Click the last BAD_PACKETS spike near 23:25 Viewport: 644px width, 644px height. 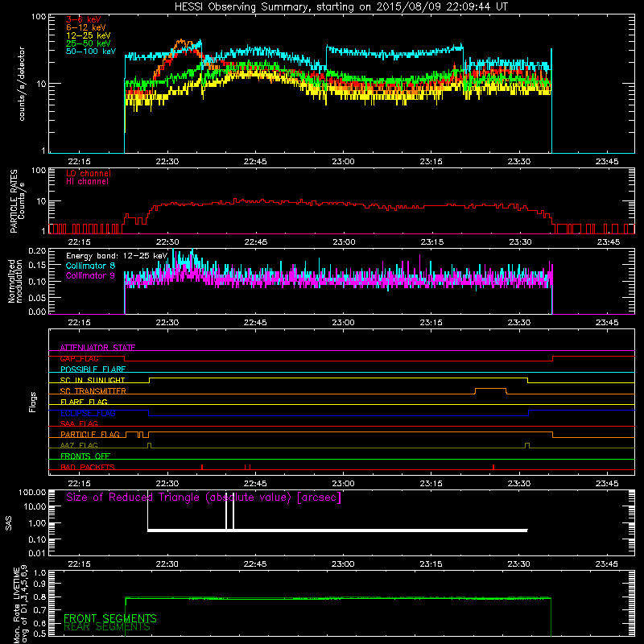click(493, 467)
